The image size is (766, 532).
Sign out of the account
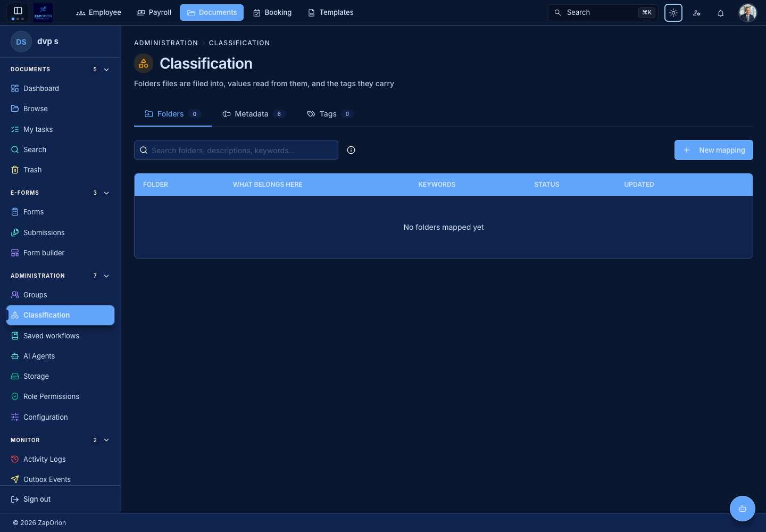60,499
